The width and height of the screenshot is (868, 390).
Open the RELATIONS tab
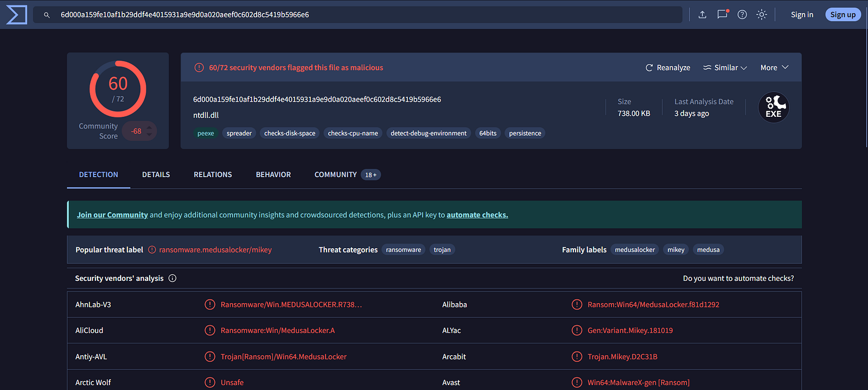[x=213, y=174]
